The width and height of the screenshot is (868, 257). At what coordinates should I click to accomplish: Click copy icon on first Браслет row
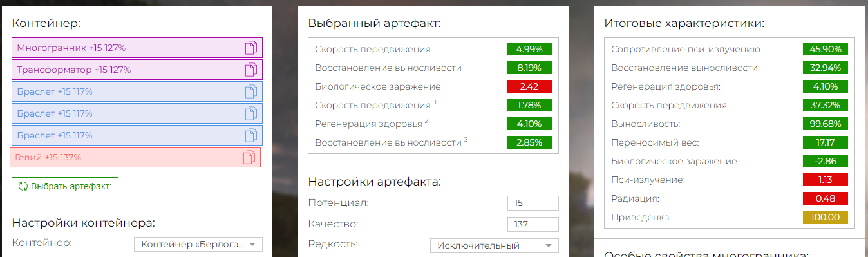point(251,91)
